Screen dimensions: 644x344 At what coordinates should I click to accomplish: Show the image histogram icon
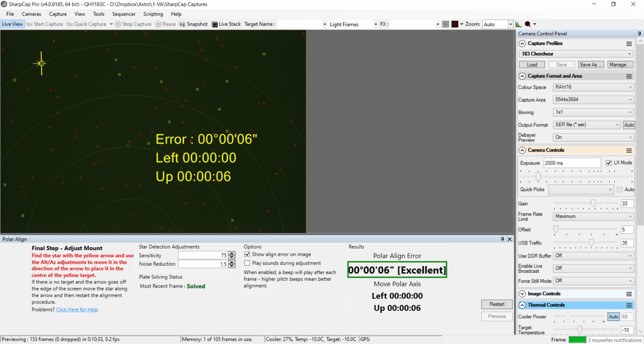(x=518, y=24)
